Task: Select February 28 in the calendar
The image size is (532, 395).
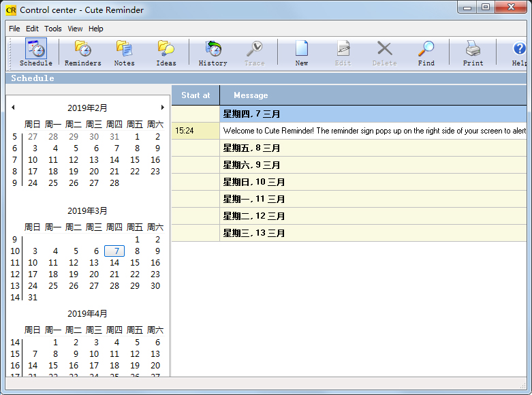Action: [114, 183]
